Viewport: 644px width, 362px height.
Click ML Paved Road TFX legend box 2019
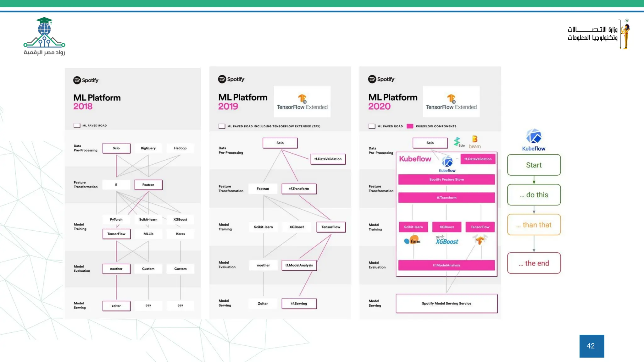pos(222,126)
